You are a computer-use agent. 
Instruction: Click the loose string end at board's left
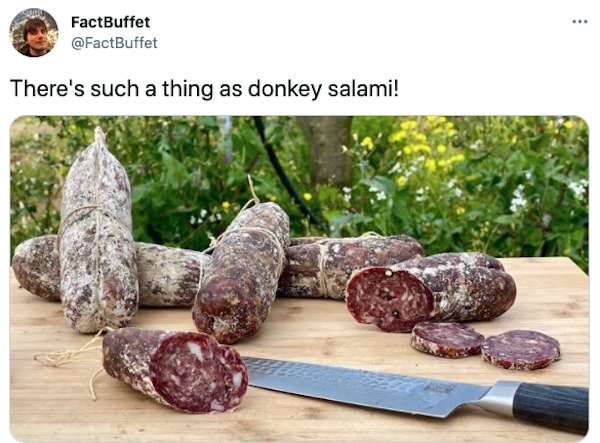click(66, 355)
